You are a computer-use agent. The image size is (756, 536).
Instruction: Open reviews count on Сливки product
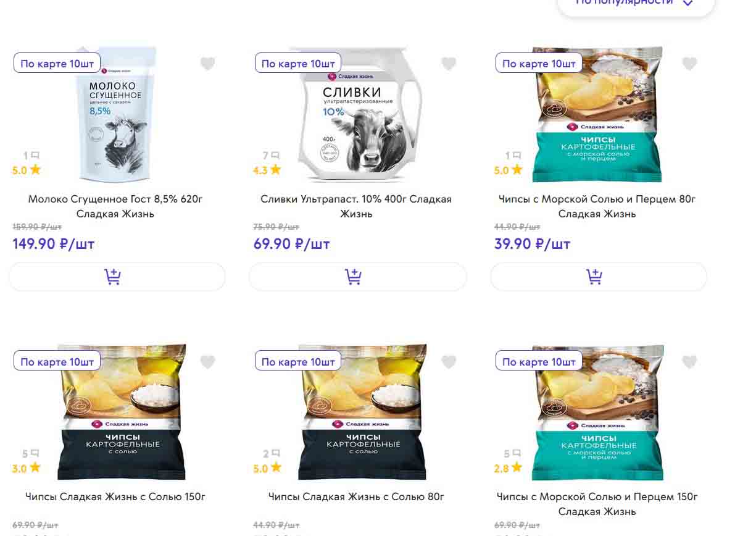click(x=271, y=156)
